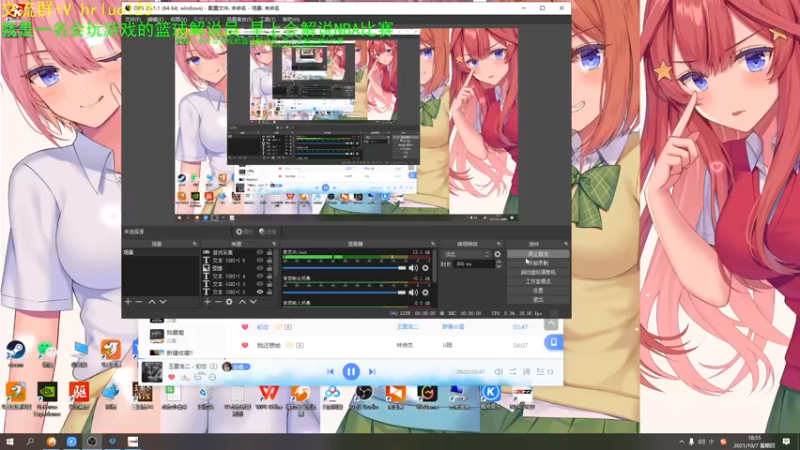Skip to next track in music player
The width and height of the screenshot is (800, 450).
[x=372, y=371]
